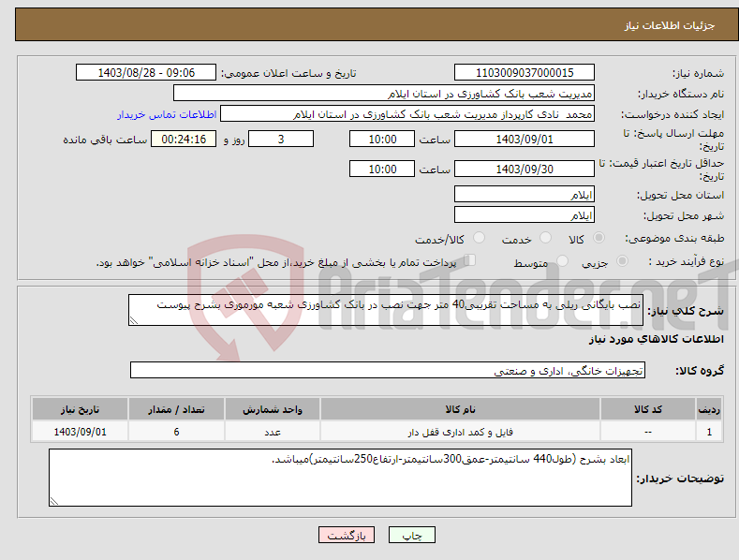Click the ایجاد کننده درخواست field
The height and width of the screenshot is (560, 739).
[407, 114]
